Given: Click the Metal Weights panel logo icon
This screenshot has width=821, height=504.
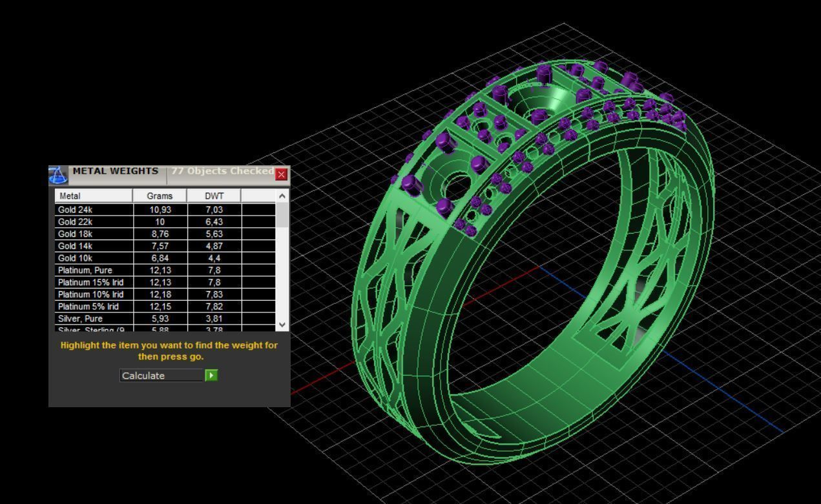Looking at the screenshot, I should click(58, 175).
